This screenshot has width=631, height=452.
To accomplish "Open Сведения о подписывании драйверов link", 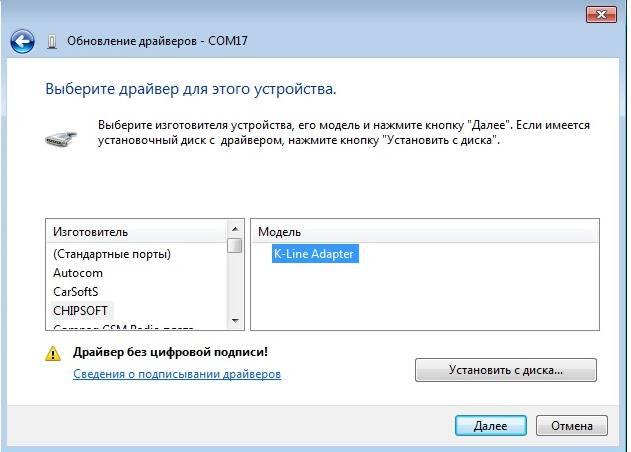I will 177,374.
